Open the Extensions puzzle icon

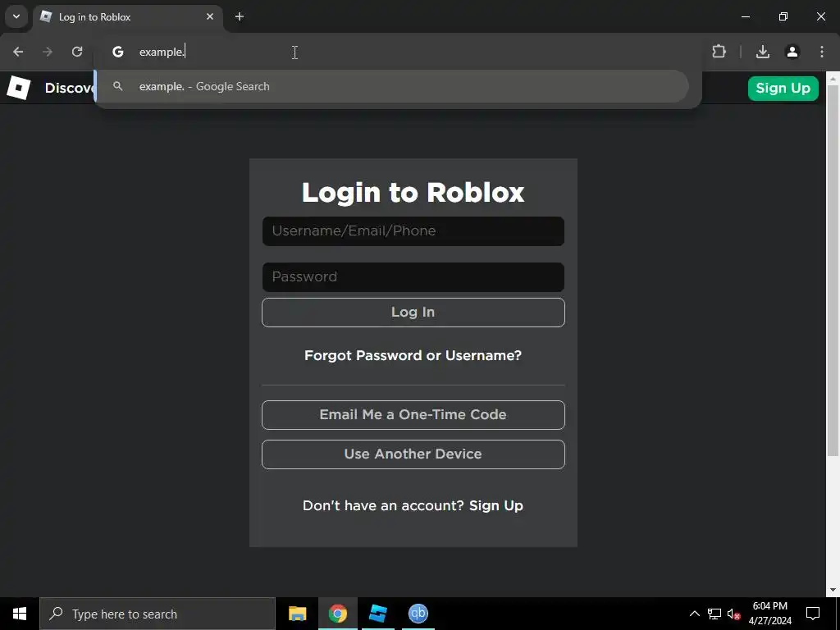[x=719, y=52]
